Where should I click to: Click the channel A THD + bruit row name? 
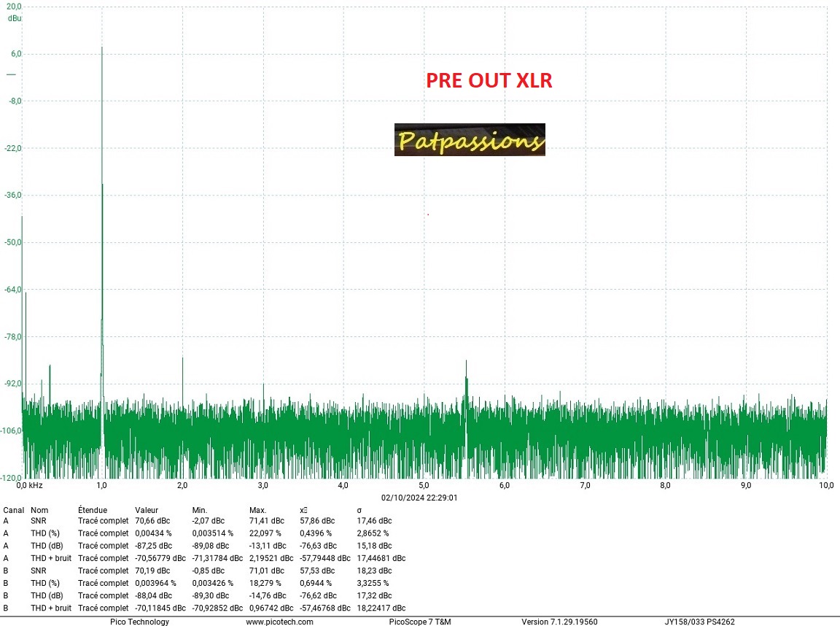point(51,558)
